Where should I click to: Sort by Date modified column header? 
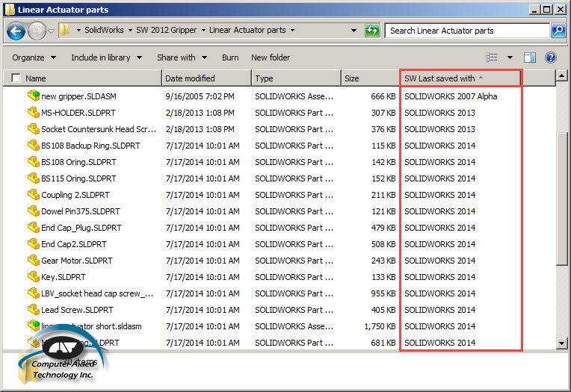(206, 78)
